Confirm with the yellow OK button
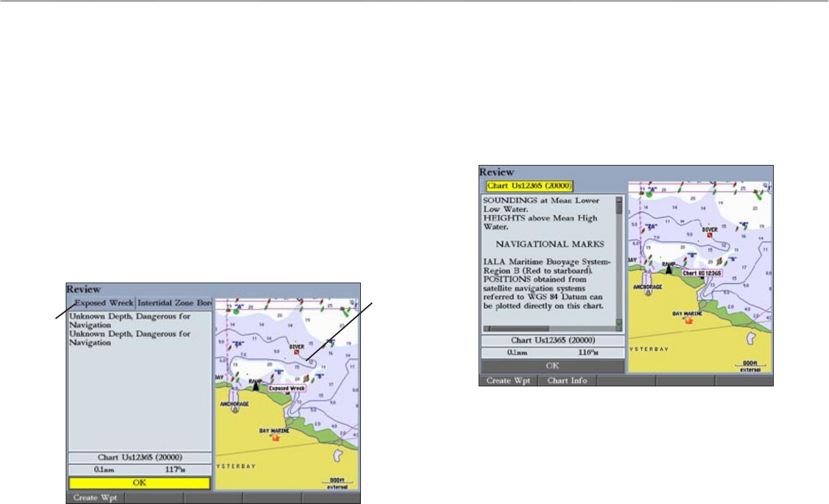This screenshot has height=504, width=829. click(139, 484)
